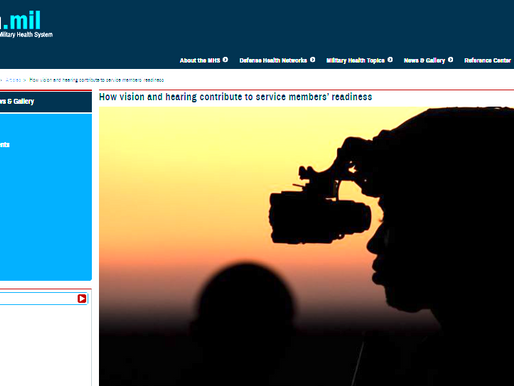Select the News & Gallery sidebar header
Screen dimensions: 514x386
[46, 102]
